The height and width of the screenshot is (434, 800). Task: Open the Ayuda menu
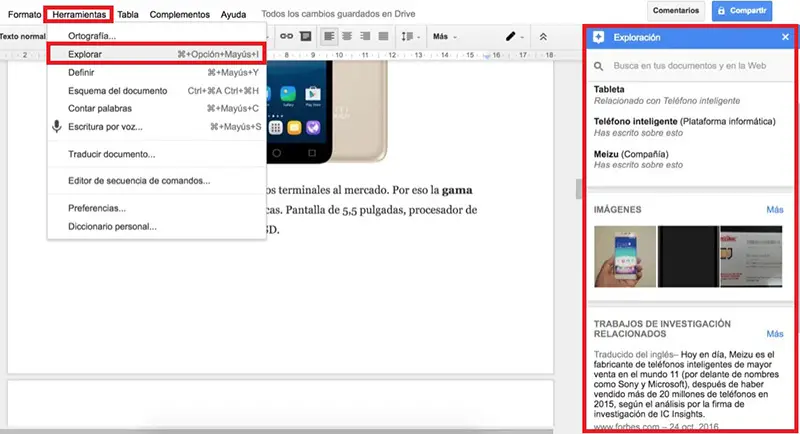tap(233, 14)
